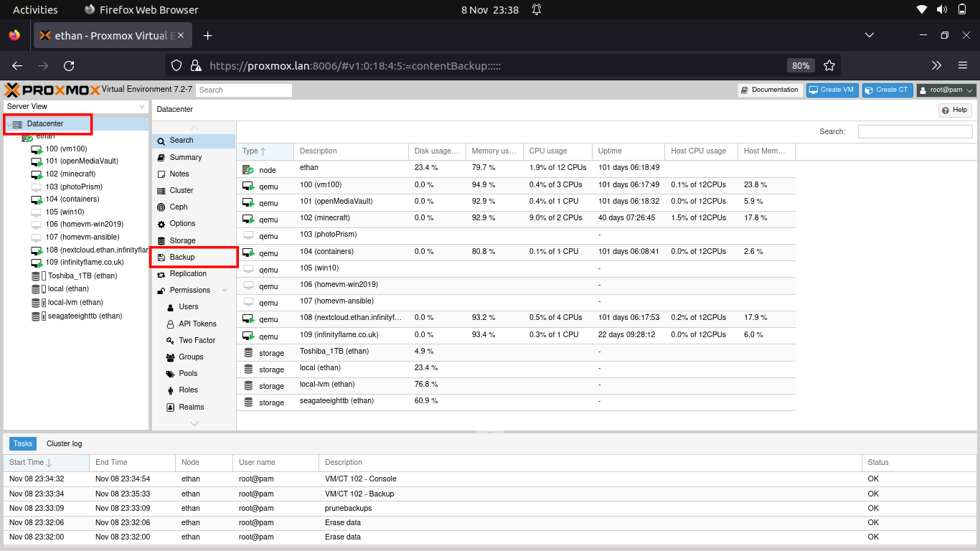980x551 pixels.
Task: Click the bookmark star icon in address bar
Action: point(829,65)
